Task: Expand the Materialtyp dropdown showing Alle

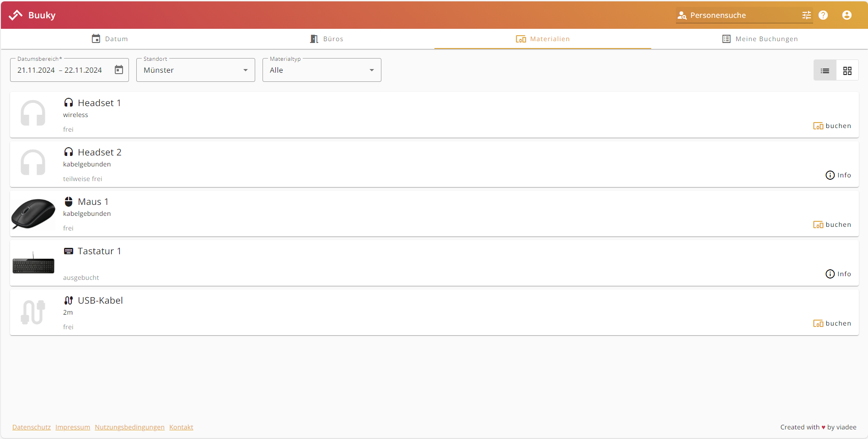Action: 322,70
